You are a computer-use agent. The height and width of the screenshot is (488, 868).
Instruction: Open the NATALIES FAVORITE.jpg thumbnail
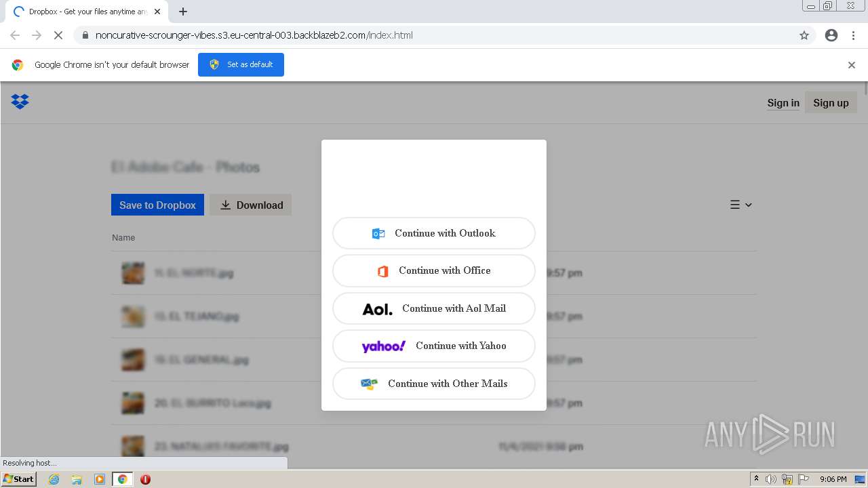[133, 446]
